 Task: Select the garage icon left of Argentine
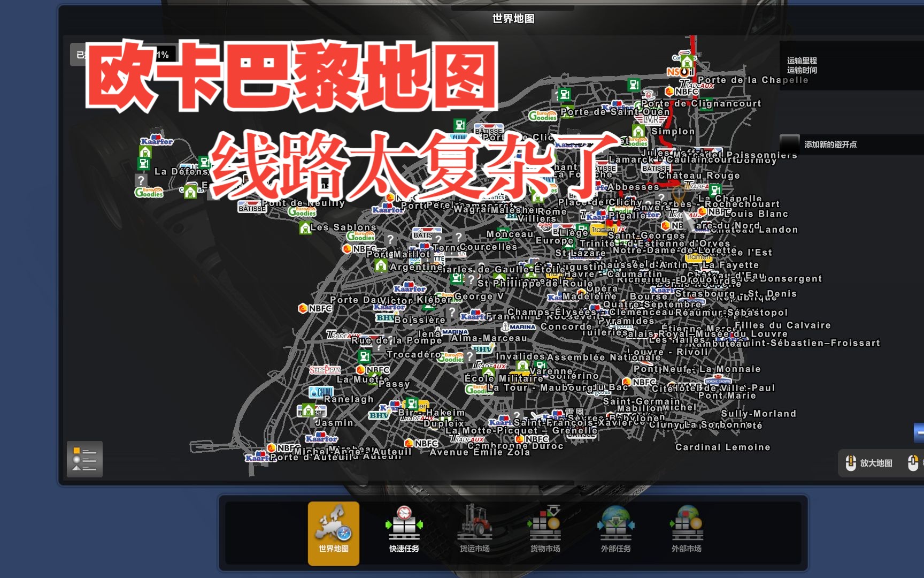pyautogui.click(x=381, y=265)
